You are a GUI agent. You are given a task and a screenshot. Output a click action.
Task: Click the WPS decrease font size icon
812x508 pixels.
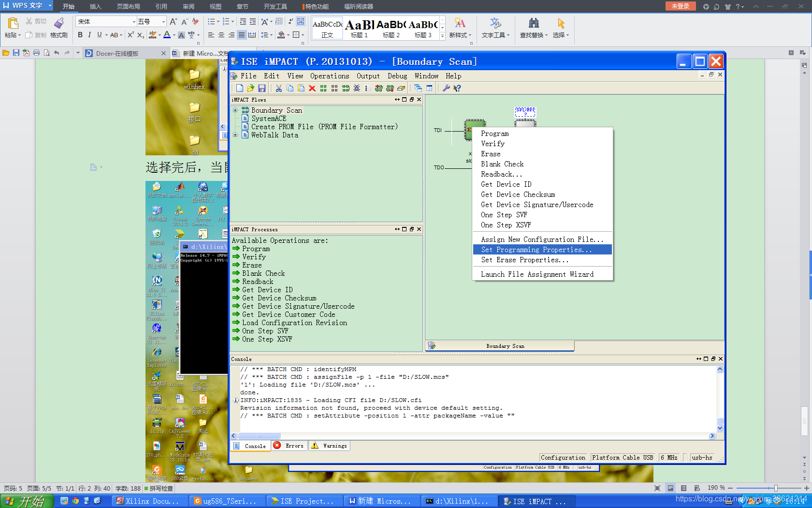[185, 22]
